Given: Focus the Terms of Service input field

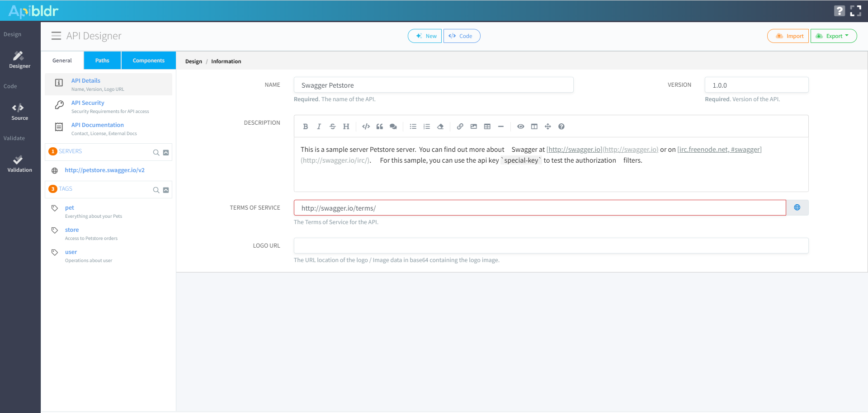Looking at the screenshot, I should tap(540, 208).
